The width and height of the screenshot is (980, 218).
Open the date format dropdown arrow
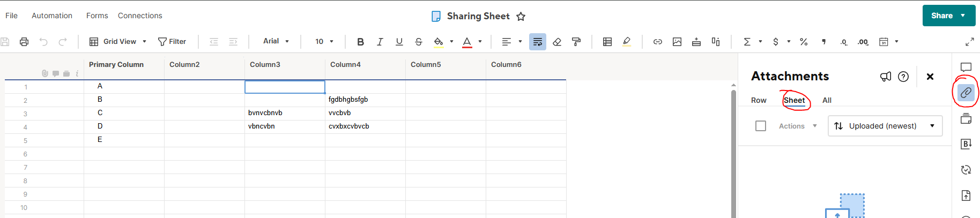coord(896,42)
